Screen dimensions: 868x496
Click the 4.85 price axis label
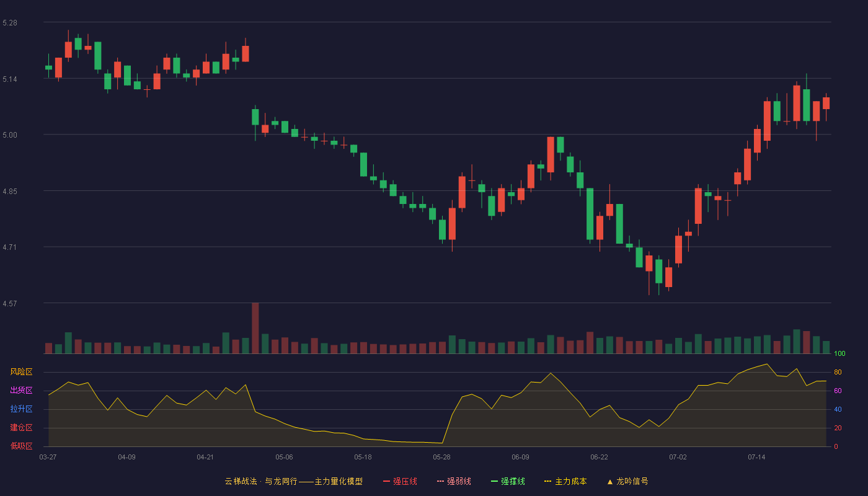coord(10,192)
